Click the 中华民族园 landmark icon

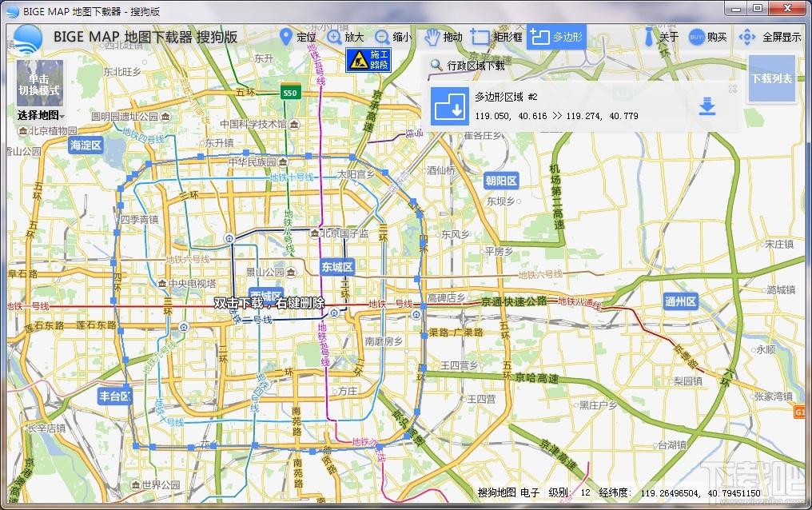[x=283, y=162]
